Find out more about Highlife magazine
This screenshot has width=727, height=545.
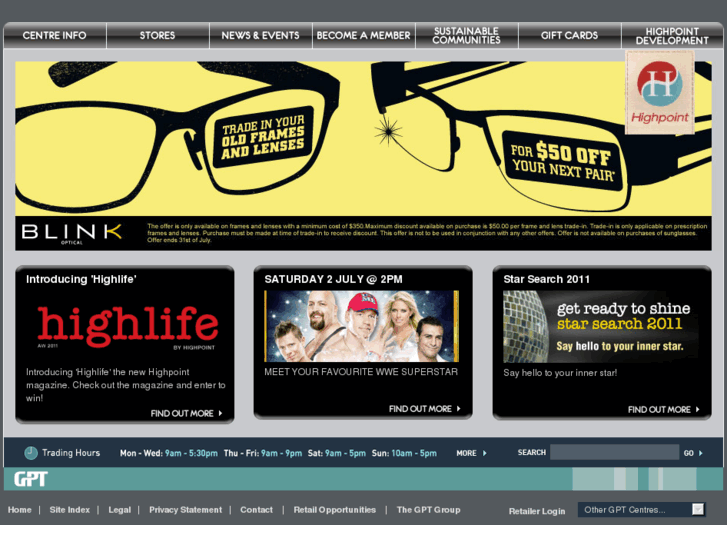point(186,413)
